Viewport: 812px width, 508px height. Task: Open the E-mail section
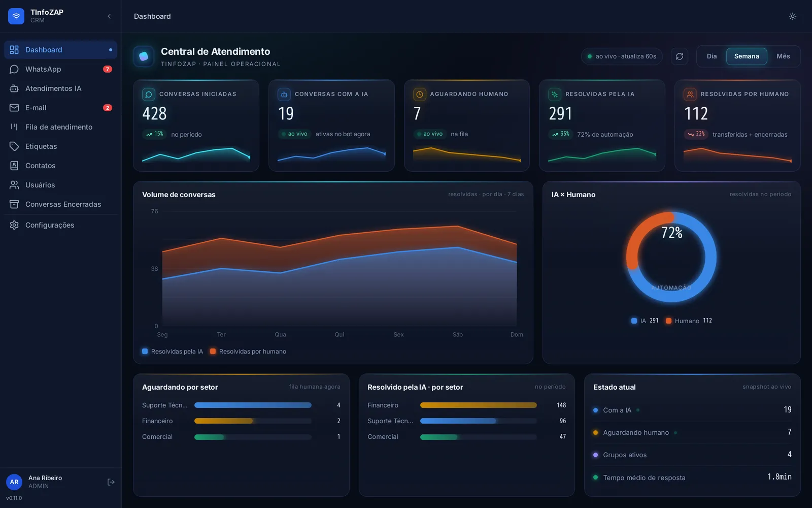click(60, 108)
